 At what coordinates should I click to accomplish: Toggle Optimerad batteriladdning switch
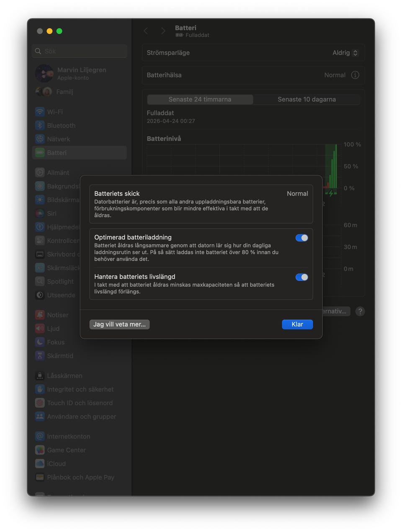tap(301, 238)
